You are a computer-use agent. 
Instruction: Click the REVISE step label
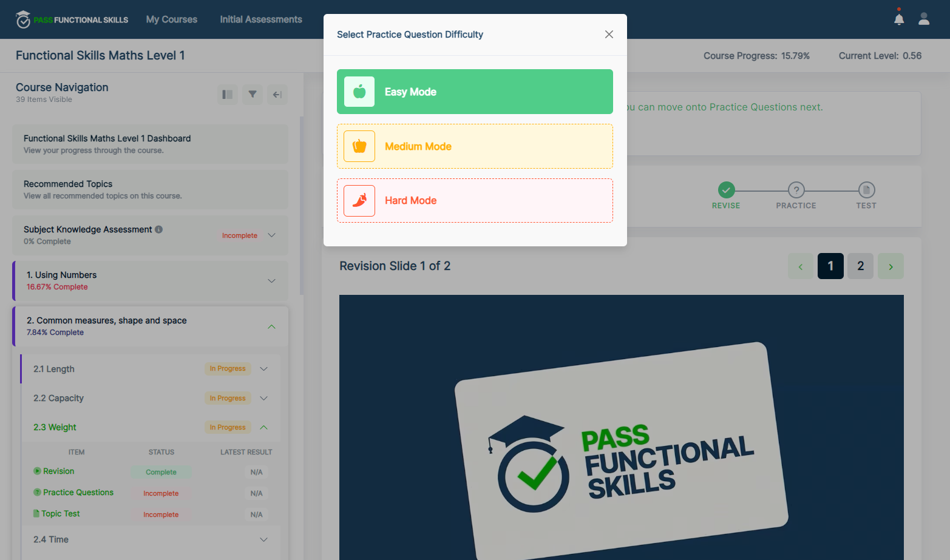726,206
